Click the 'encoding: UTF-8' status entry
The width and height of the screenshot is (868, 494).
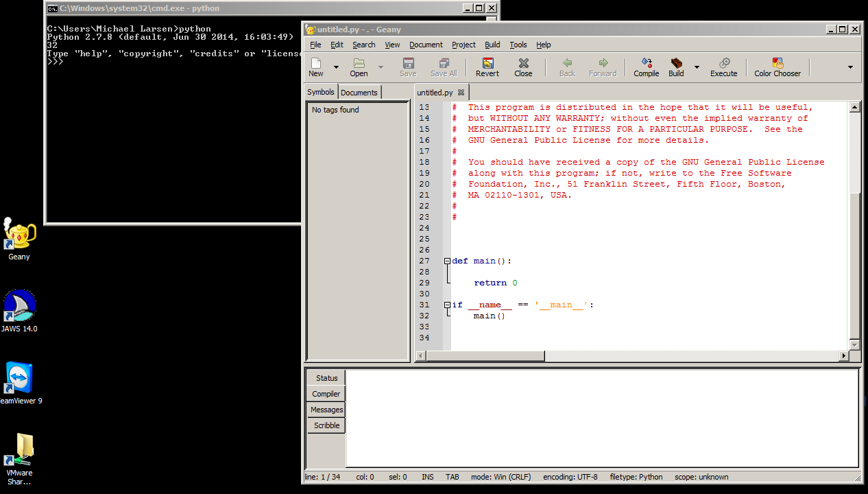tap(570, 477)
